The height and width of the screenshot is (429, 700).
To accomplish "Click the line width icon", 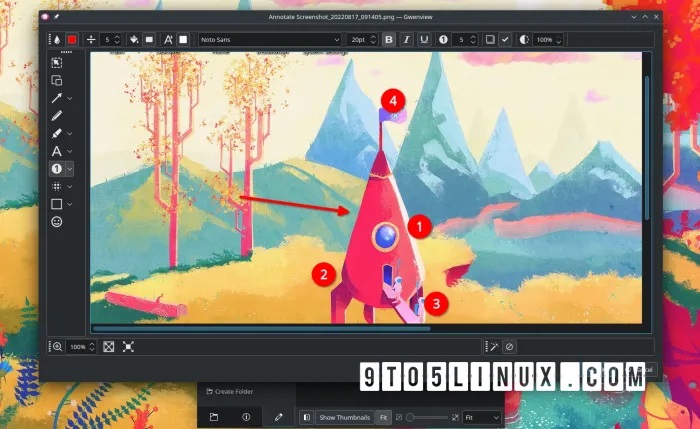I will pyautogui.click(x=91, y=40).
